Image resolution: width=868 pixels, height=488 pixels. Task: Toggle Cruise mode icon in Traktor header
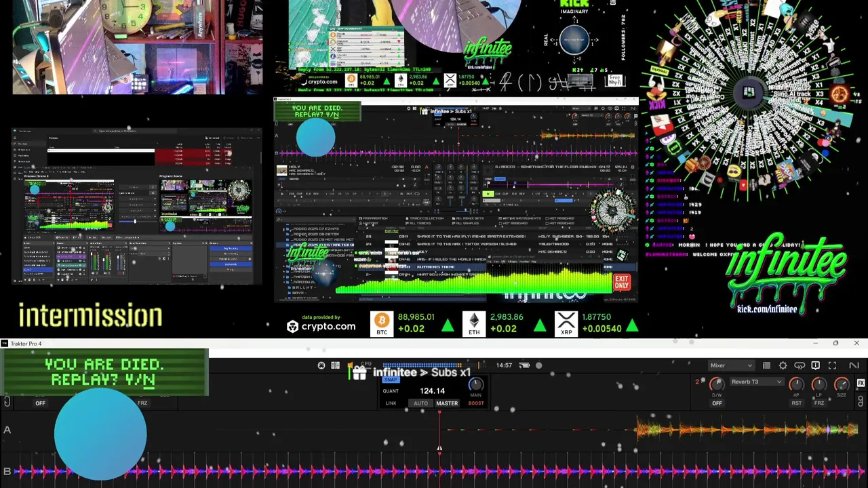pos(800,365)
